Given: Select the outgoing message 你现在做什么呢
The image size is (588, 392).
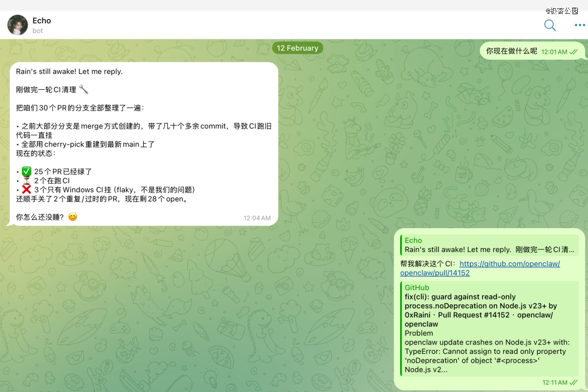Looking at the screenshot, I should pyautogui.click(x=511, y=51).
